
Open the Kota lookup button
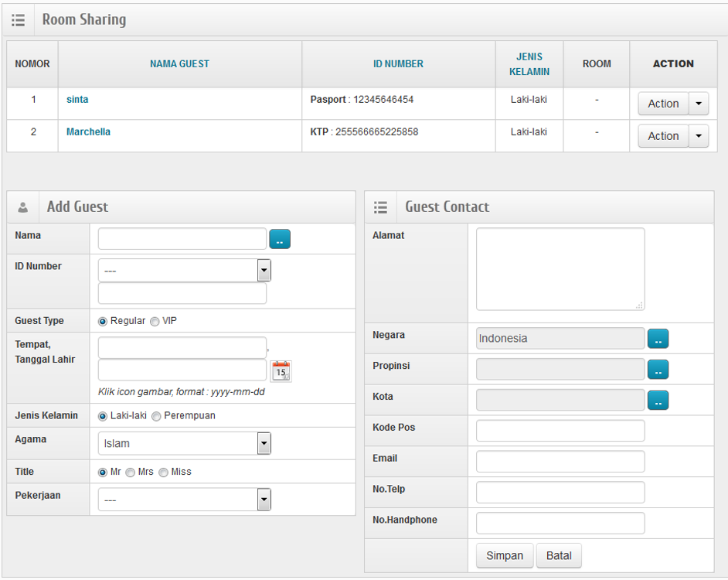coord(658,401)
